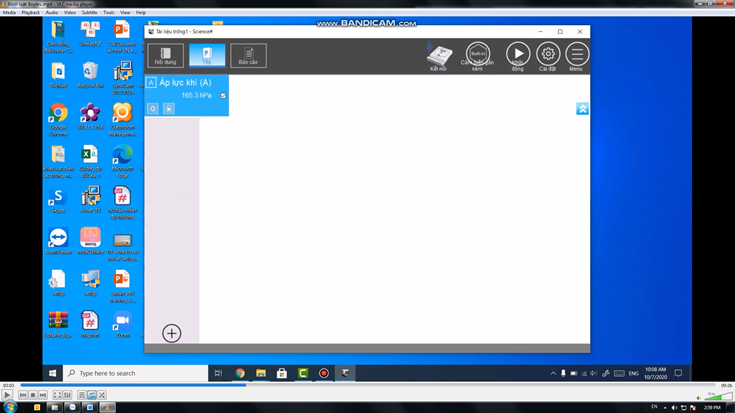Open the Windows 10 Start button in the video
The width and height of the screenshot is (735, 413).
[x=52, y=373]
